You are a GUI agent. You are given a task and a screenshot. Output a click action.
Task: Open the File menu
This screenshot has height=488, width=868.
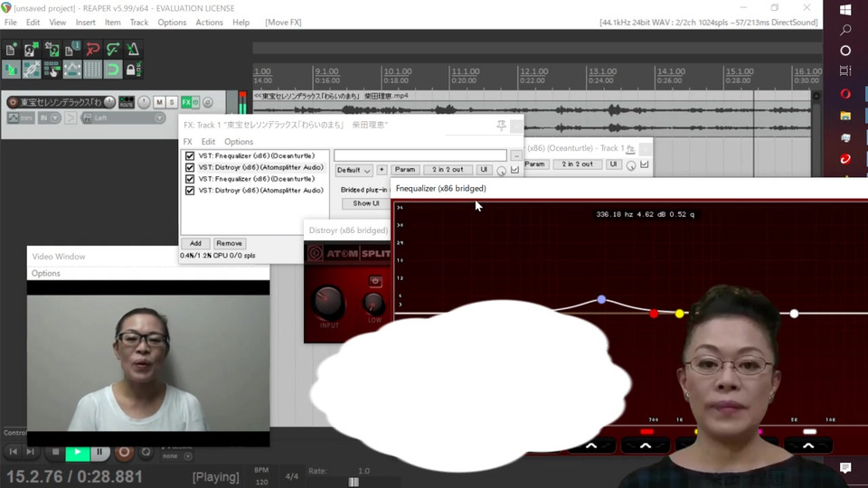tap(11, 23)
